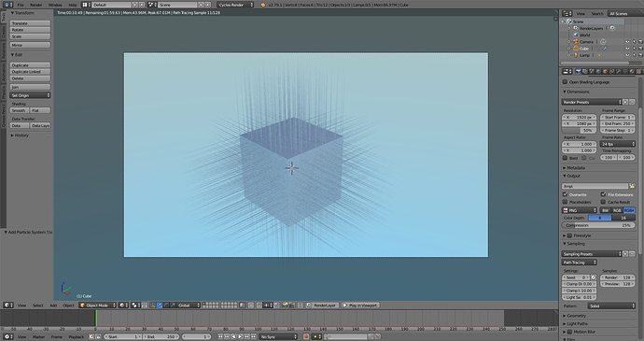Open the Cycles Render engine dropdown
This screenshot has height=341, width=644.
tap(236, 5)
